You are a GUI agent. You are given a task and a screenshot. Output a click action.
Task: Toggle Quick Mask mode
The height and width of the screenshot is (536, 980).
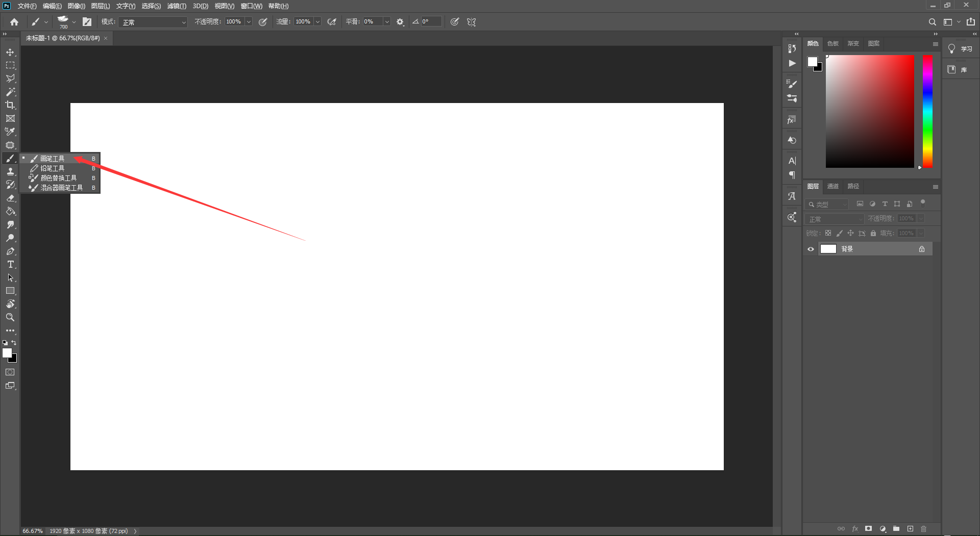click(10, 372)
